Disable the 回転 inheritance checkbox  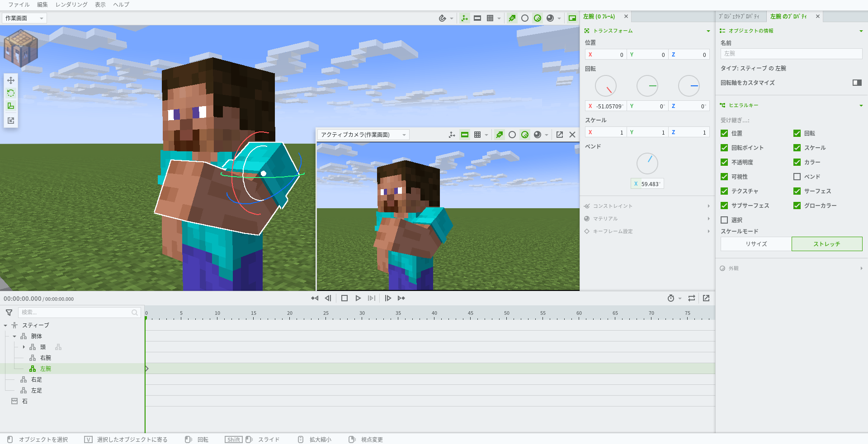point(797,133)
